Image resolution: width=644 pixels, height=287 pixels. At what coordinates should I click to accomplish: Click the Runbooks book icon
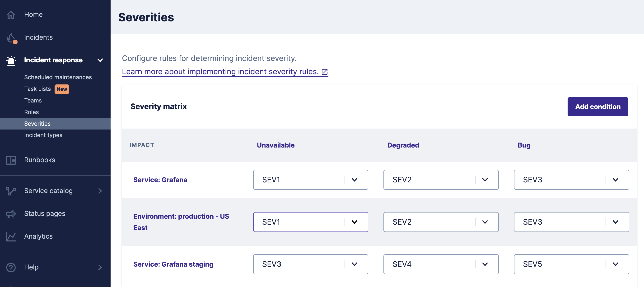coord(11,160)
